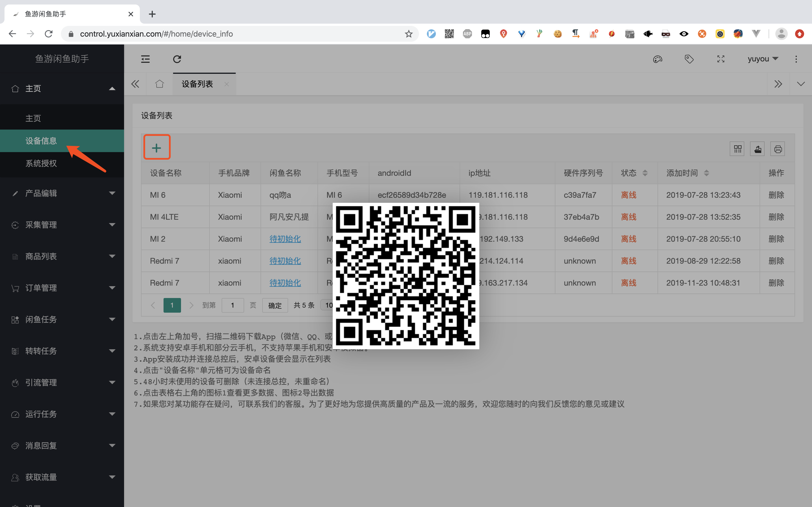Open the column filter grid icon
812x507 pixels.
(x=737, y=149)
